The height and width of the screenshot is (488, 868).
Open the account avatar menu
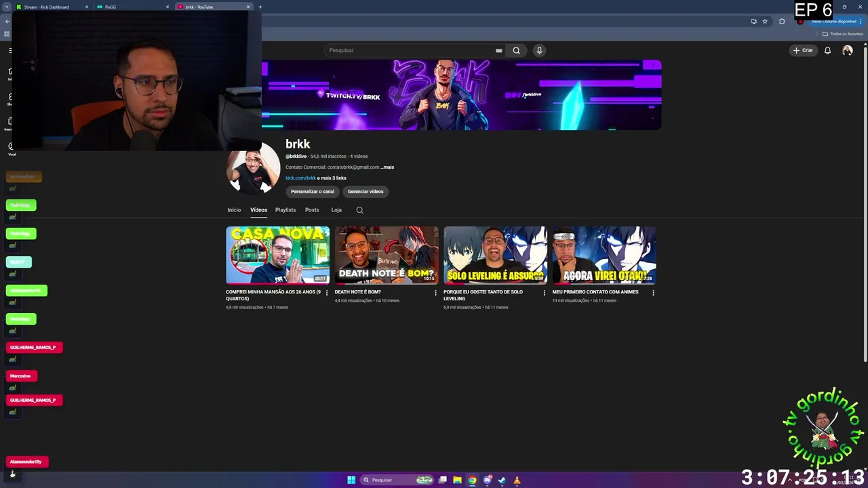tap(847, 50)
